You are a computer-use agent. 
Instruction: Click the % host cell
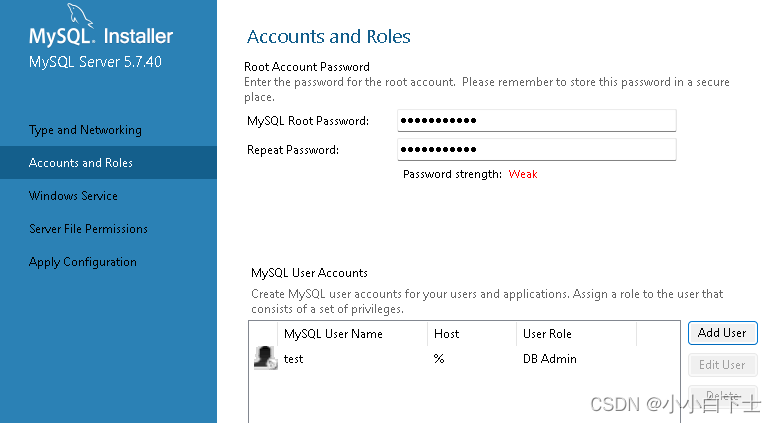point(439,359)
